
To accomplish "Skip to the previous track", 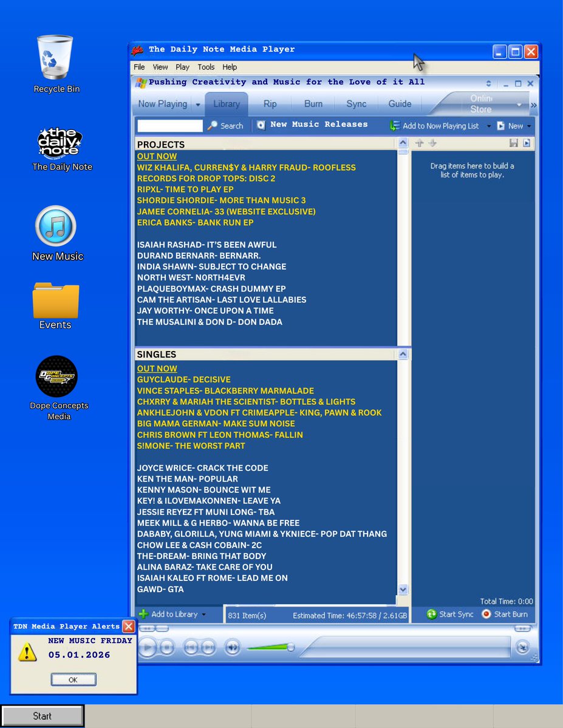I will [191, 647].
